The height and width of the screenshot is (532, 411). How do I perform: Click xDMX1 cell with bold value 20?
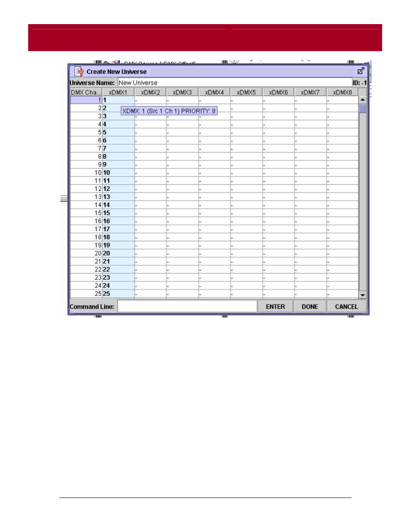click(118, 253)
